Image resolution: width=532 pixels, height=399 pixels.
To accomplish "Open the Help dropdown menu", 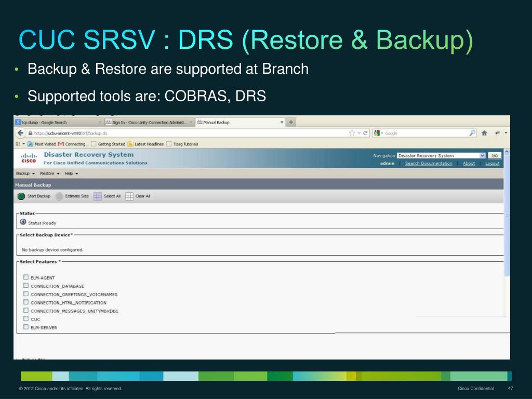I will [72, 174].
